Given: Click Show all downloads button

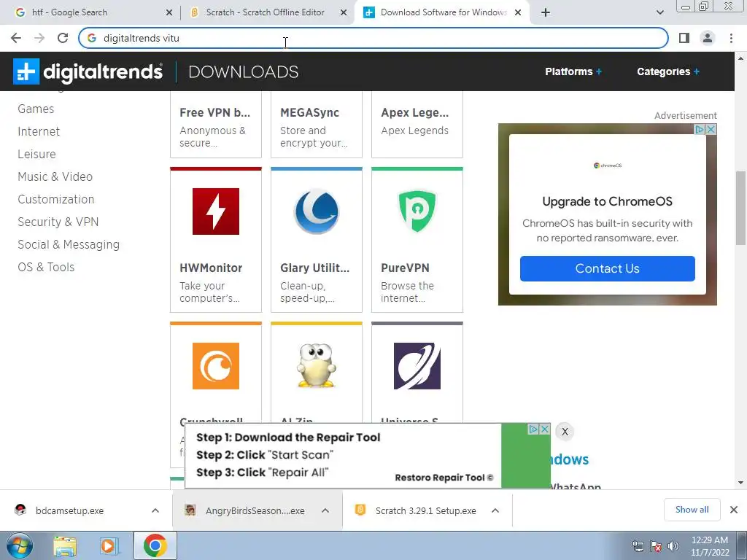Looking at the screenshot, I should click(x=692, y=510).
